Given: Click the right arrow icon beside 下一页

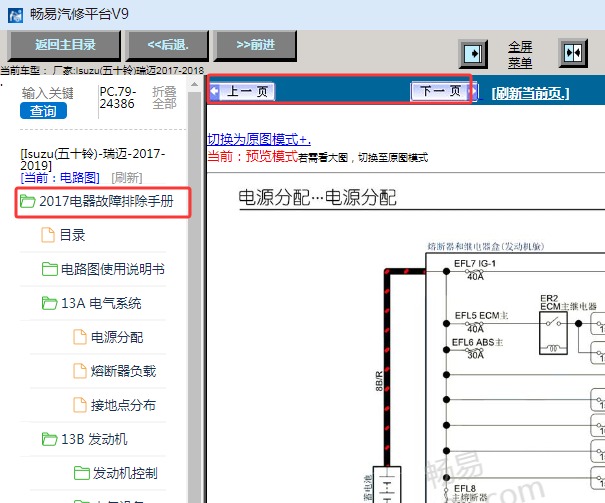Looking at the screenshot, I should [x=473, y=91].
